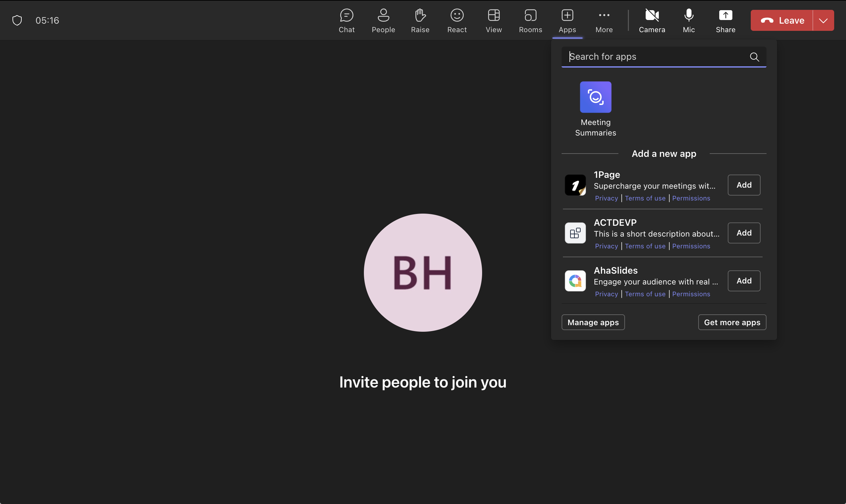Open breakout Rooms
Viewport: 846px width, 504px height.
(x=530, y=20)
